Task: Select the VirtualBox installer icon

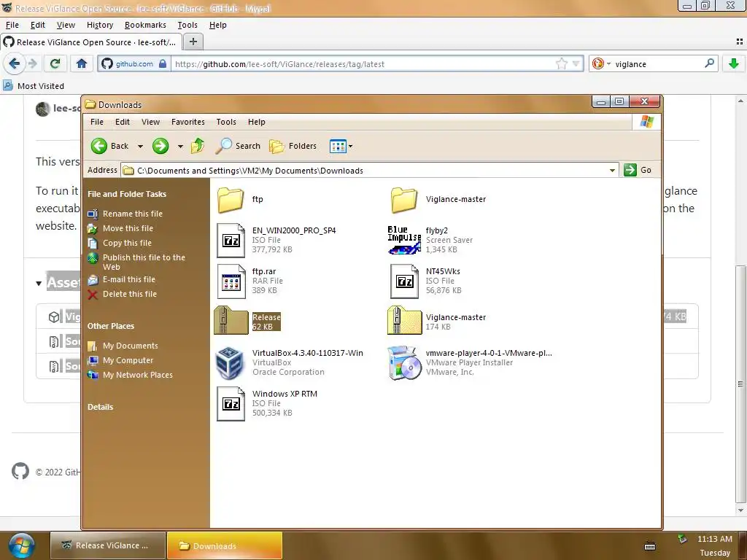Action: 230,363
